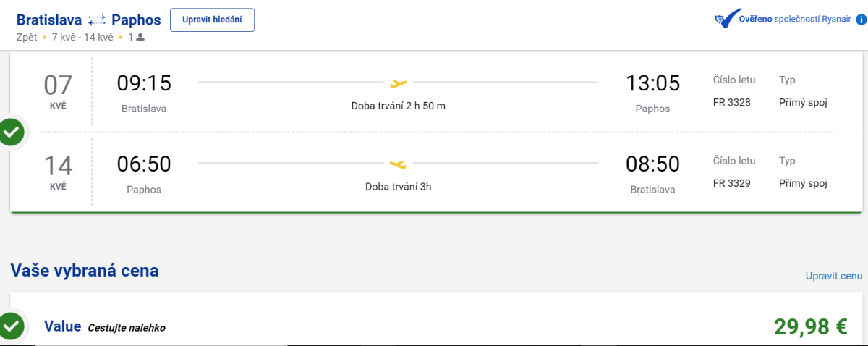Image resolution: width=868 pixels, height=346 pixels.
Task: Click the Ryanair verified checkmark logo
Action: click(x=724, y=20)
